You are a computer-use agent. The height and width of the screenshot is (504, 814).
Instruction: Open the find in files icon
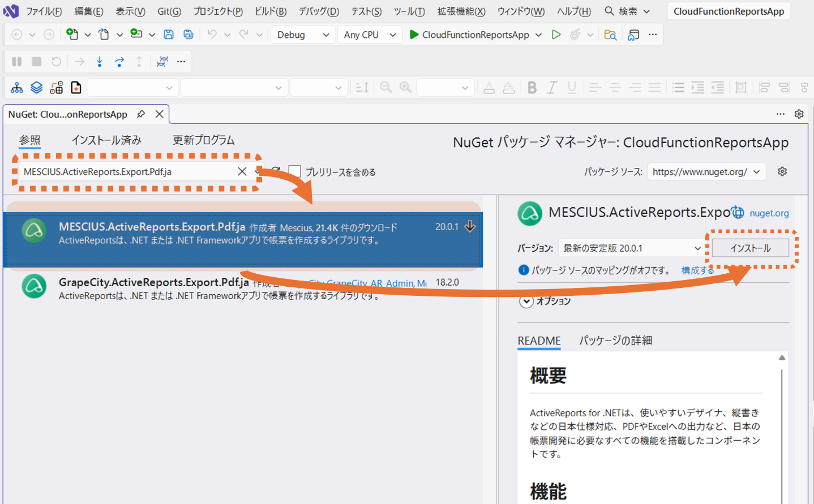pos(610,35)
